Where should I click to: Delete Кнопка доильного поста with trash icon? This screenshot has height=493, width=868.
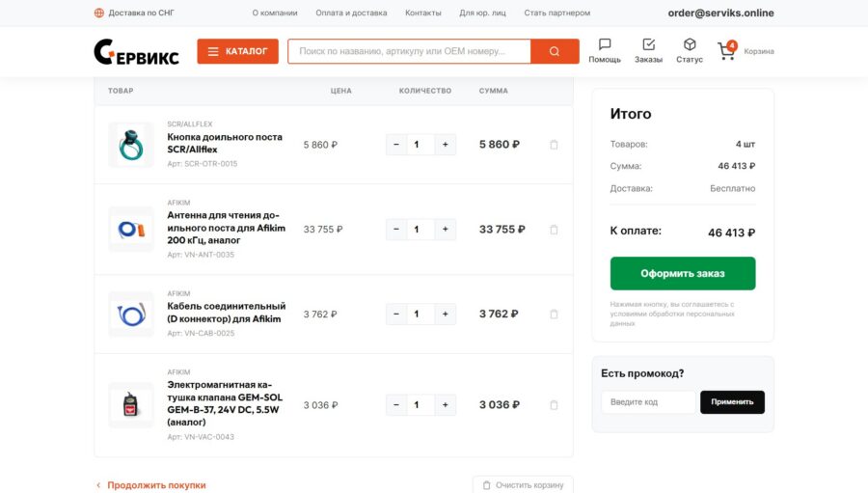pyautogui.click(x=554, y=145)
